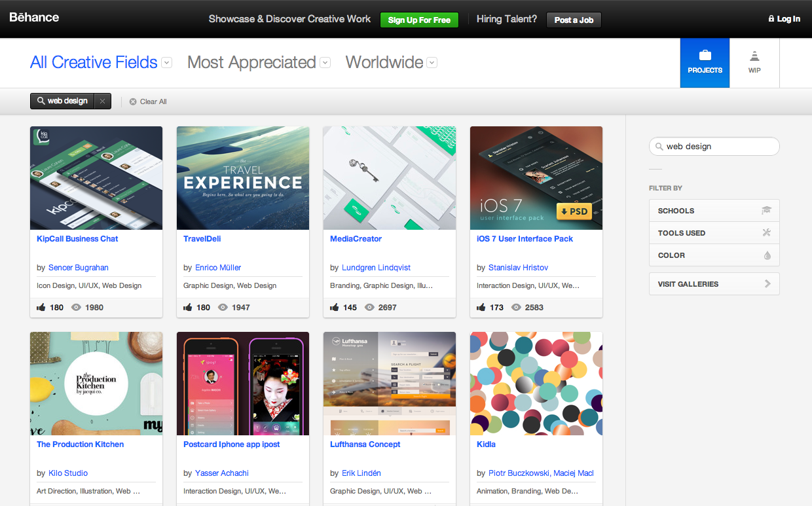The height and width of the screenshot is (506, 812).
Task: Expand the Most Appreciated dropdown arrow
Action: click(325, 63)
